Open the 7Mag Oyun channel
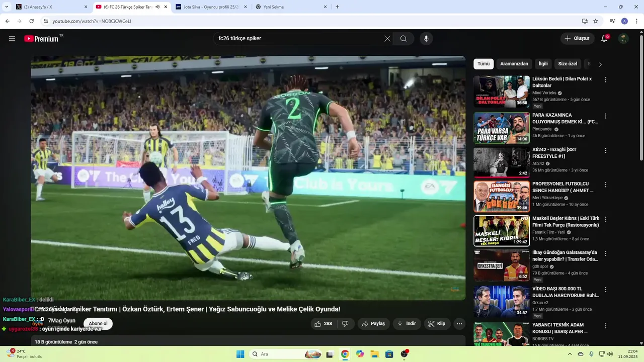644x362 pixels. point(61,321)
